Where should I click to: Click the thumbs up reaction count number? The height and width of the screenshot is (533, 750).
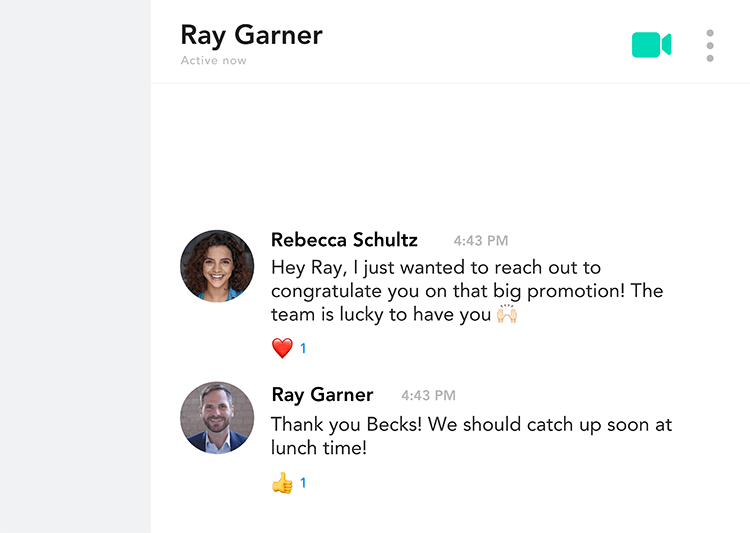[x=303, y=483]
